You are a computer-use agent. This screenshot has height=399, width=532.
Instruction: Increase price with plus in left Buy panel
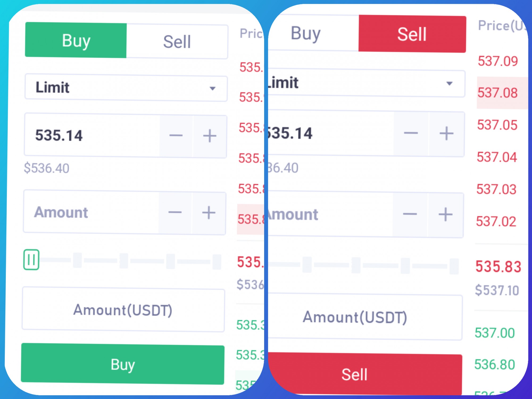tap(210, 136)
